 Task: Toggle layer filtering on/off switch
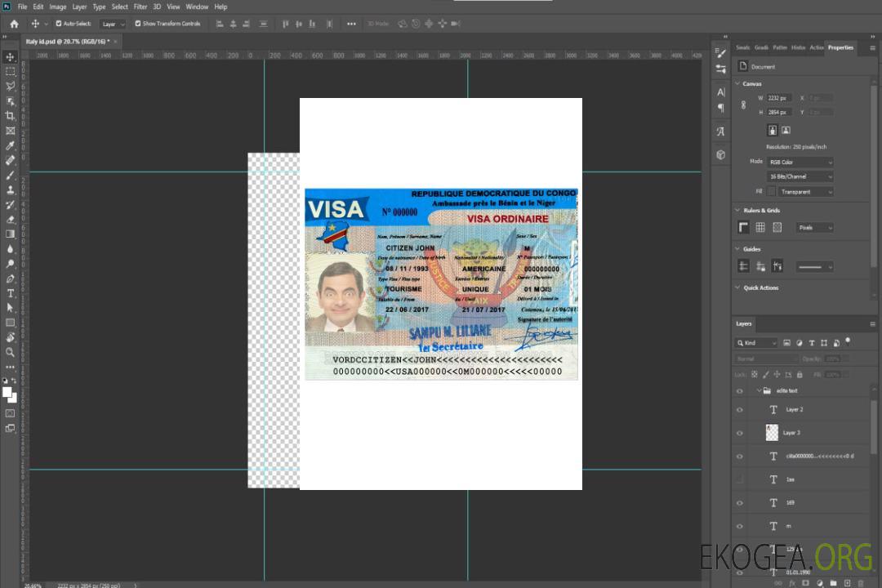point(848,341)
